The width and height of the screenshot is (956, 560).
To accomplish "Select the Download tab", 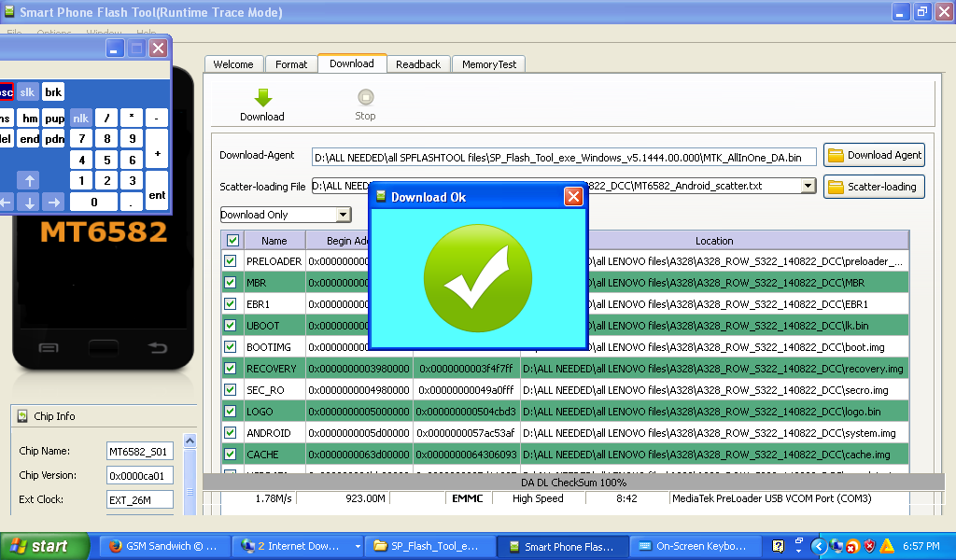I will tap(352, 63).
